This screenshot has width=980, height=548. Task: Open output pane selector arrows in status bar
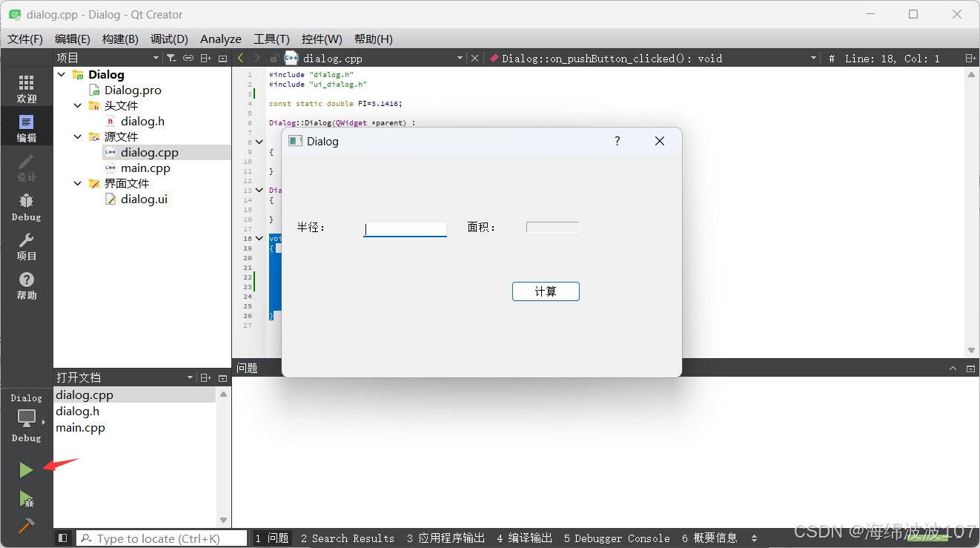coord(755,538)
